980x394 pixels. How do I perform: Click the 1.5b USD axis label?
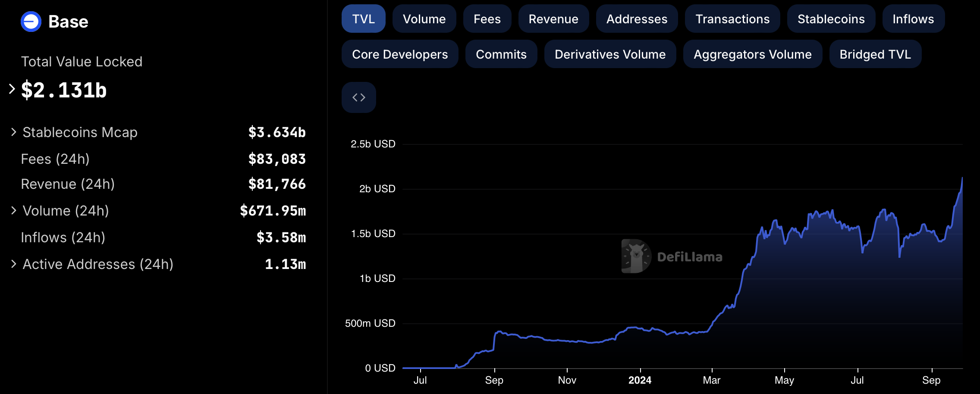click(373, 234)
